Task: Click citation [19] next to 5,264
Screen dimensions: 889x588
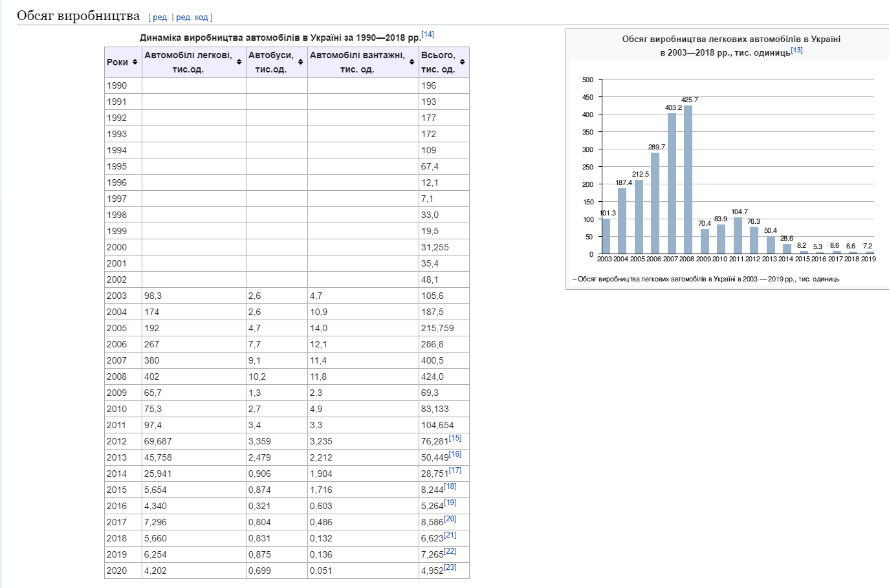Action: point(450,503)
